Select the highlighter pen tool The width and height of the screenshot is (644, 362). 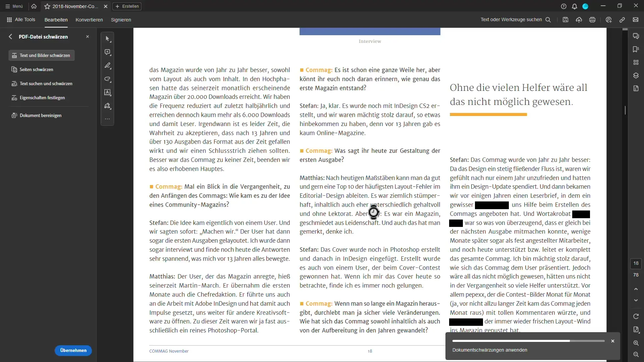pos(107,66)
